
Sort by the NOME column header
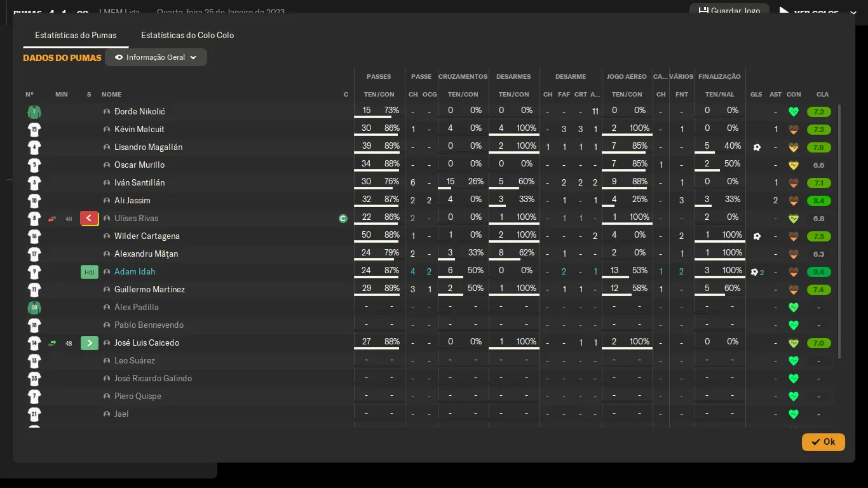tap(111, 95)
